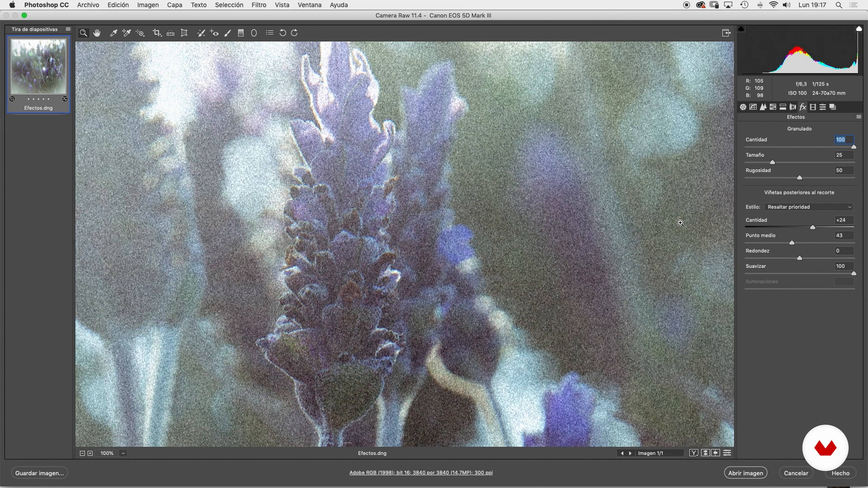This screenshot has height=488, width=868.
Task: Open the Edición menu
Action: 118,5
